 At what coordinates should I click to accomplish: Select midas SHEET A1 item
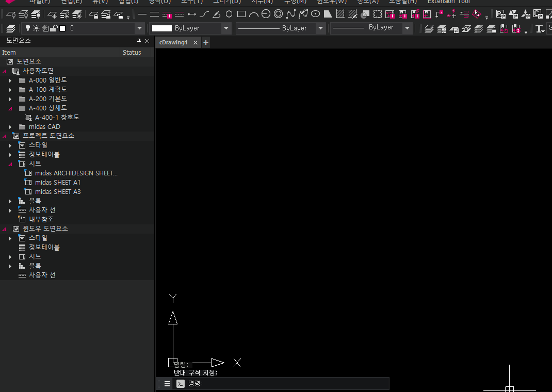click(58, 183)
